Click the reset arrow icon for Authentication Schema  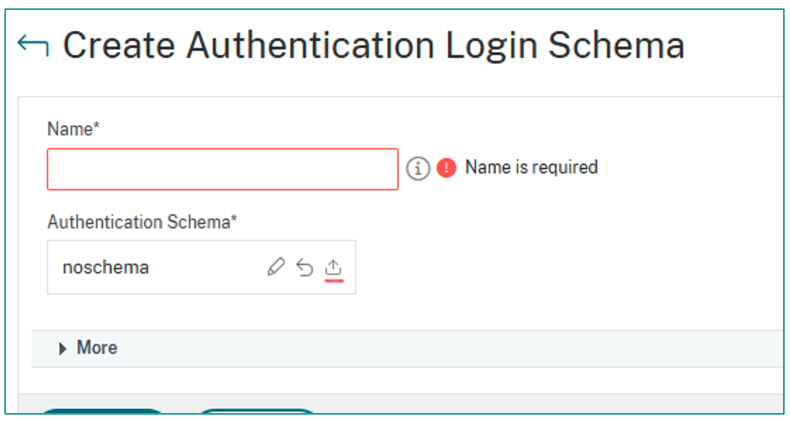[305, 267]
